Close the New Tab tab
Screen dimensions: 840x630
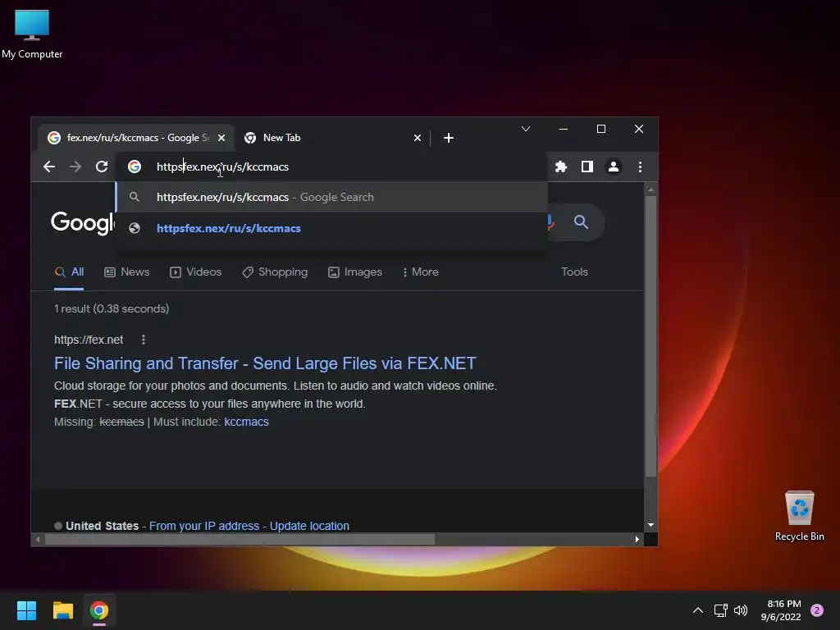pyautogui.click(x=418, y=138)
